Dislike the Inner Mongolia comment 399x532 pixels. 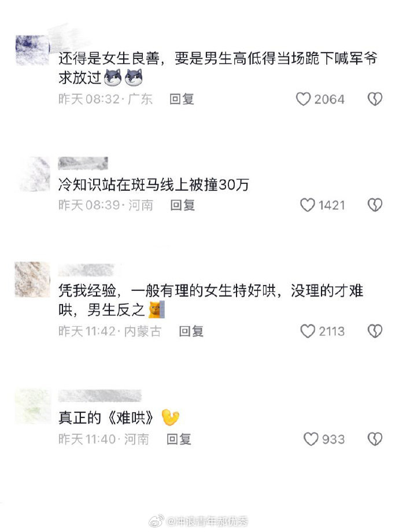pyautogui.click(x=375, y=331)
